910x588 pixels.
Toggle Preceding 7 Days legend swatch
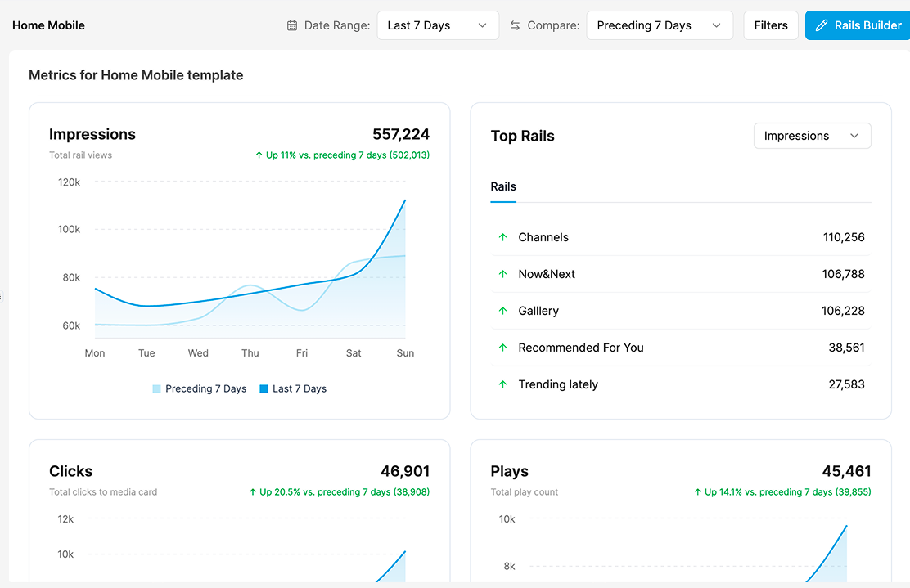(156, 389)
